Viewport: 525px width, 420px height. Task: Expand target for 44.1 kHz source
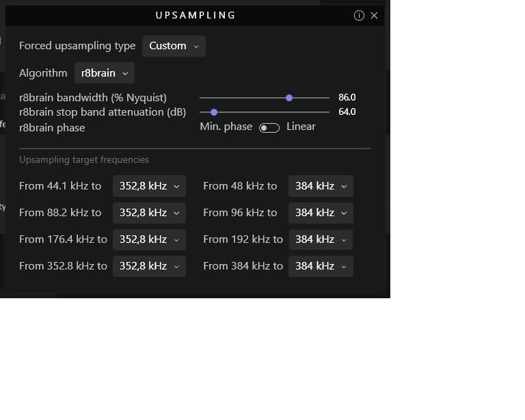coord(149,186)
